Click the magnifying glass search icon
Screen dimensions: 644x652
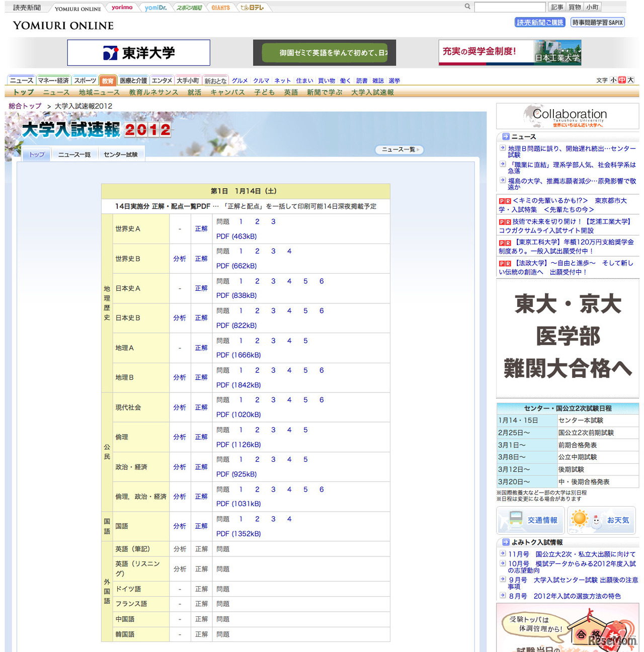467,6
